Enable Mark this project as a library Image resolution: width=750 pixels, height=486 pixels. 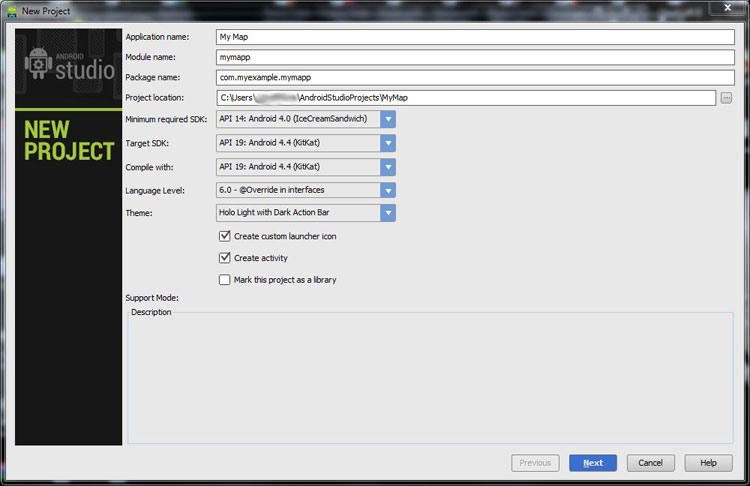tap(225, 280)
